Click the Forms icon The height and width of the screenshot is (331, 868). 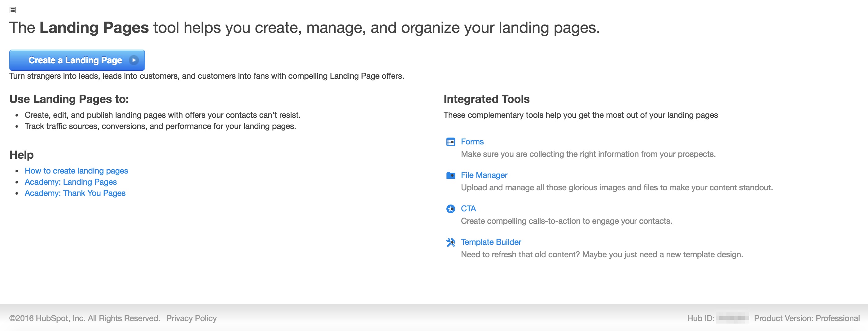coord(450,142)
